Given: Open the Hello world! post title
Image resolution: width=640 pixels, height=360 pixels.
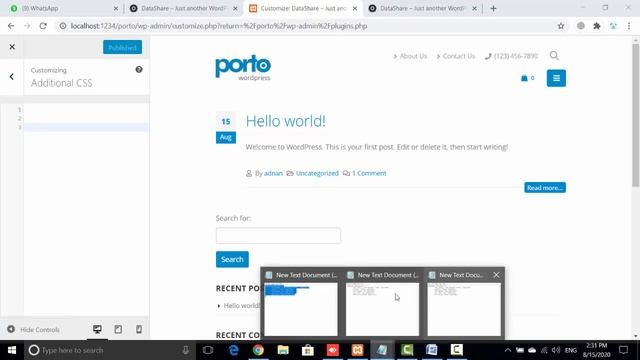Looking at the screenshot, I should [286, 121].
